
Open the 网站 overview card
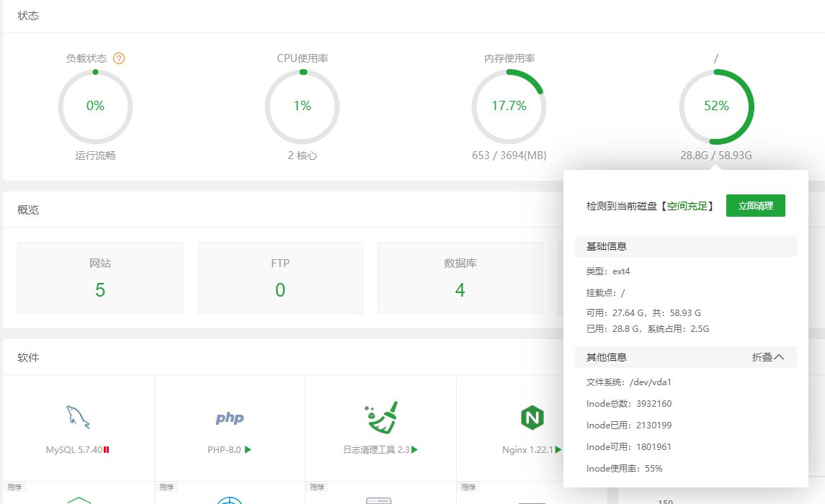pyautogui.click(x=100, y=278)
